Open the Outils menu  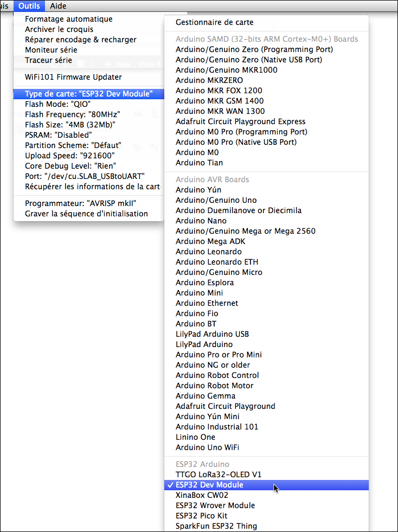point(29,6)
